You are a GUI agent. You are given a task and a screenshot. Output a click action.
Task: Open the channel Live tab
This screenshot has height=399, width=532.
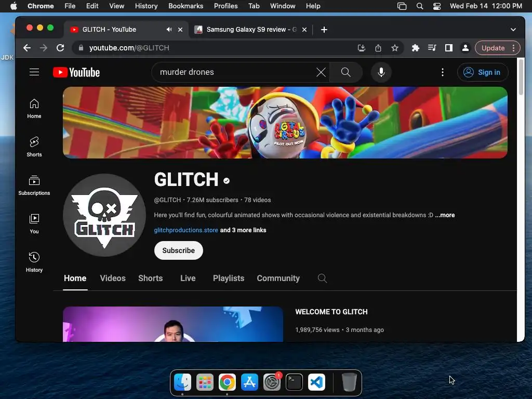coord(188,278)
